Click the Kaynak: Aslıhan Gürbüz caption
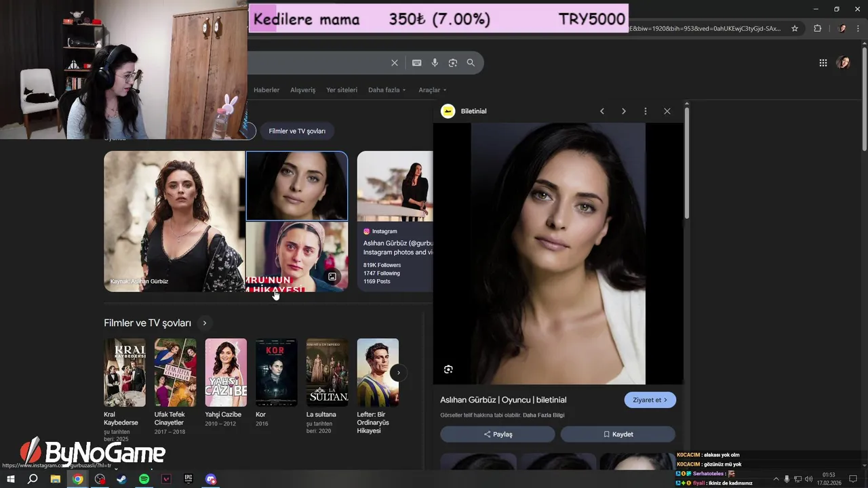 (x=139, y=281)
